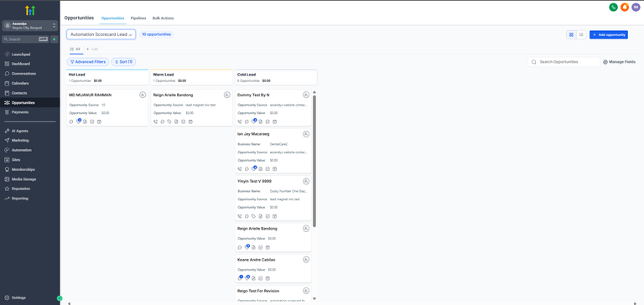Click the green phone dialer icon
This screenshot has height=305, width=644.
(613, 7)
